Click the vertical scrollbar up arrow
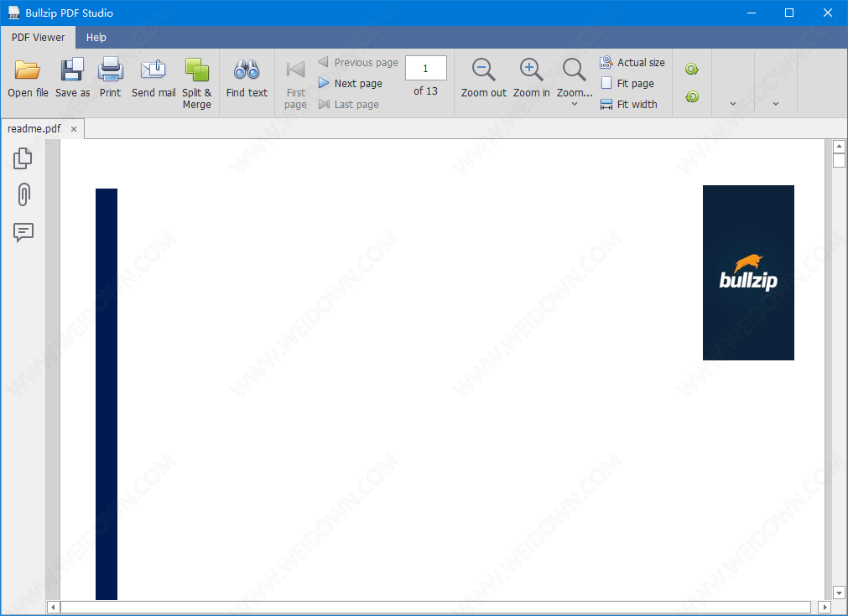The height and width of the screenshot is (616, 848). 839,147
